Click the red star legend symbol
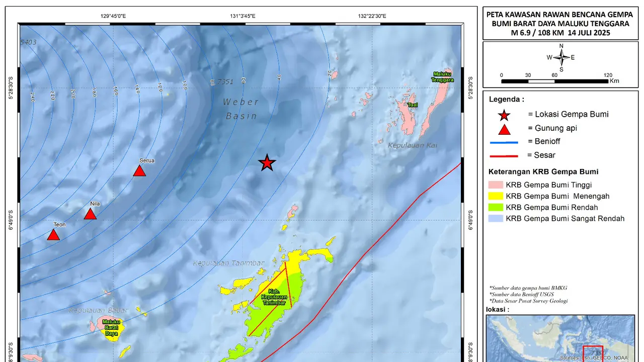644x362 pixels. [x=504, y=115]
